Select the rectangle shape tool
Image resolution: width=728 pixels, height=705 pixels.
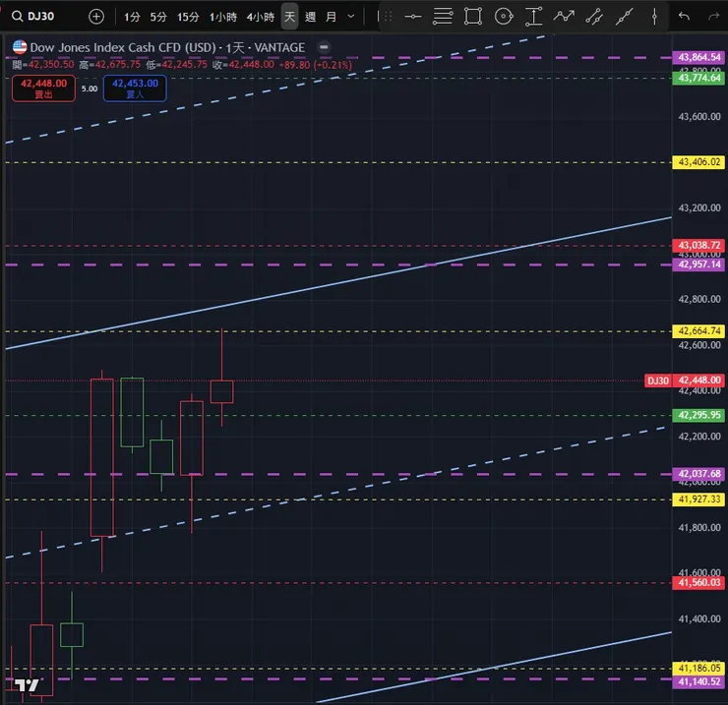tap(473, 17)
